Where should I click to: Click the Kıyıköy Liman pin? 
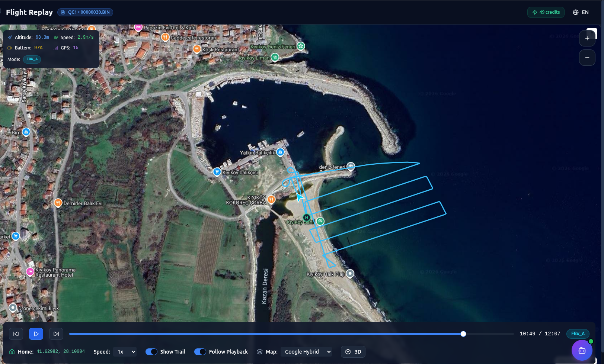[275, 57]
